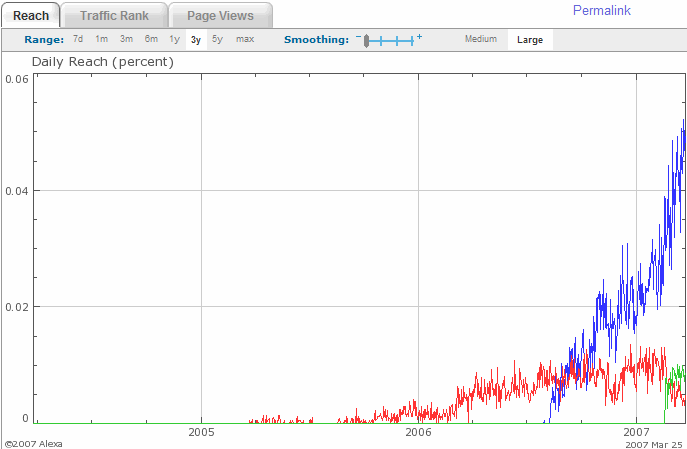The height and width of the screenshot is (449, 687).
Task: Click the Smoothing: label
Action: (316, 39)
